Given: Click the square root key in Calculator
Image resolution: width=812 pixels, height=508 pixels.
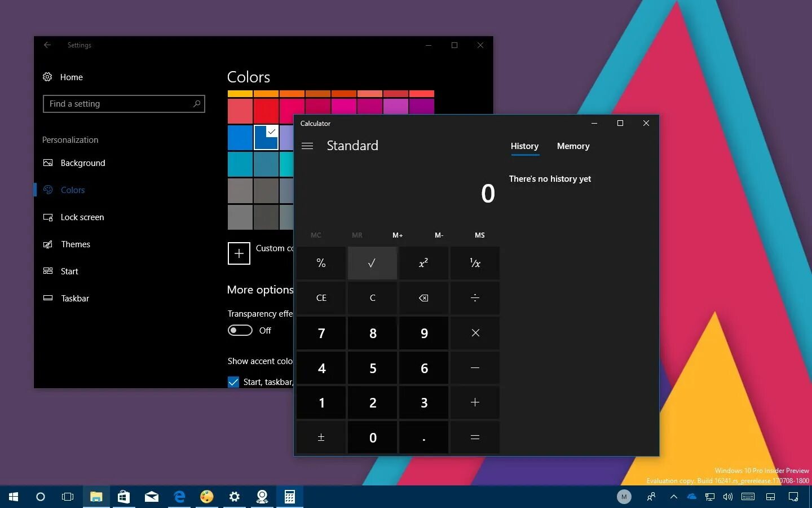Looking at the screenshot, I should point(372,263).
